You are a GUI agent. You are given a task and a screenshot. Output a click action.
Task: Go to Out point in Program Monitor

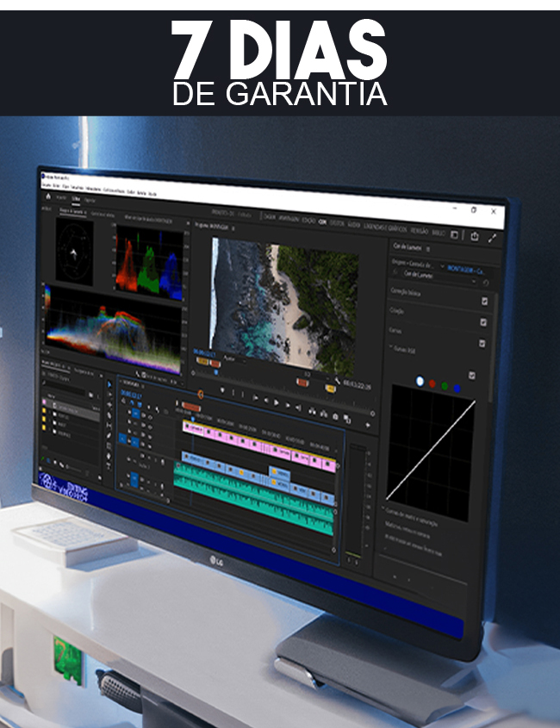coord(299,408)
